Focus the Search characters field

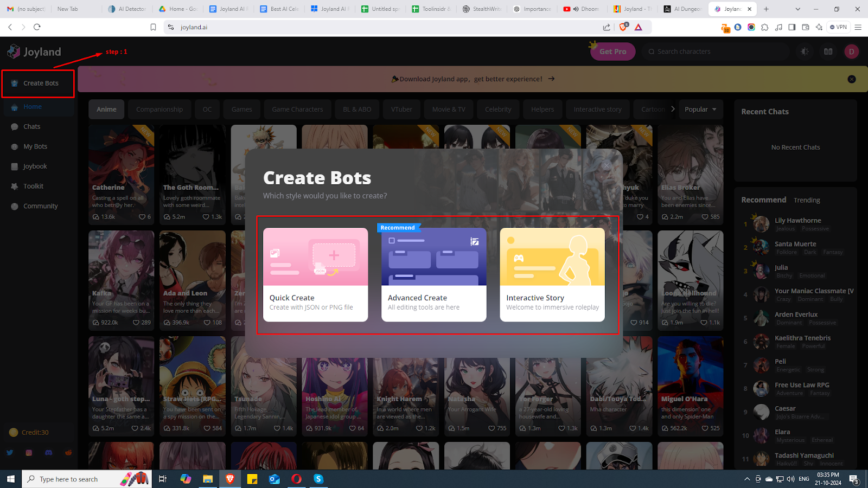pos(716,52)
